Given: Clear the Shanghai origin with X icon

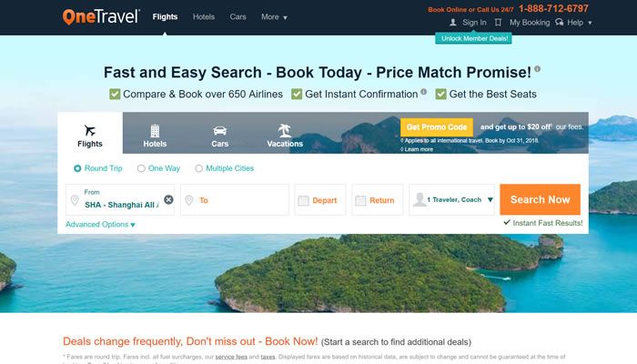Looking at the screenshot, I should pyautogui.click(x=168, y=199).
